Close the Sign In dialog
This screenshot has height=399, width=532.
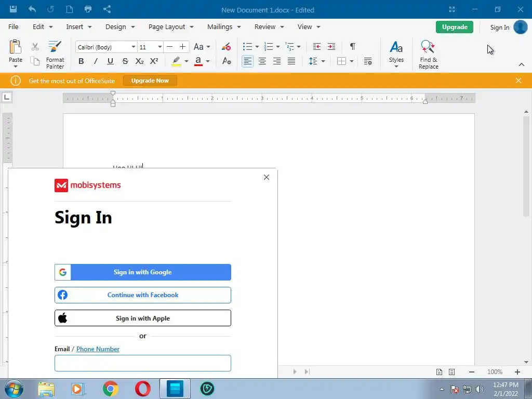tap(267, 177)
